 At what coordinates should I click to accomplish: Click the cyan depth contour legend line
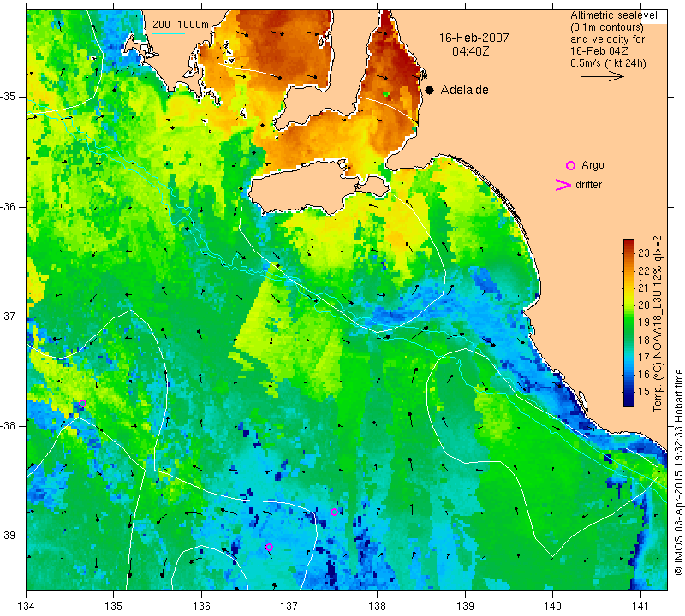(x=169, y=33)
